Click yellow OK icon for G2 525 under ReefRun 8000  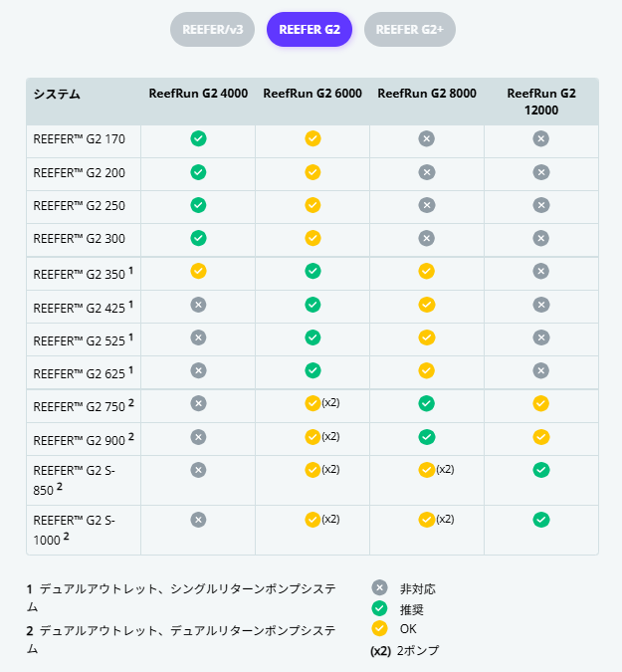click(427, 337)
